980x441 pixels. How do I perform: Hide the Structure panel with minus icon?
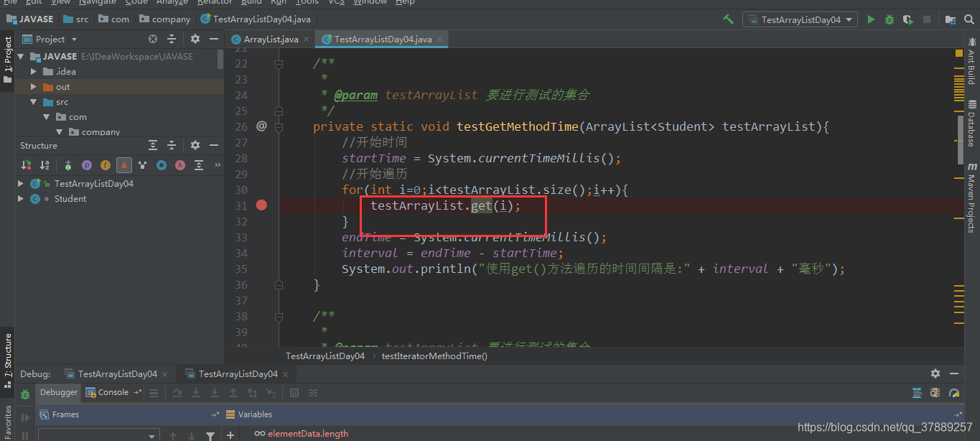213,145
